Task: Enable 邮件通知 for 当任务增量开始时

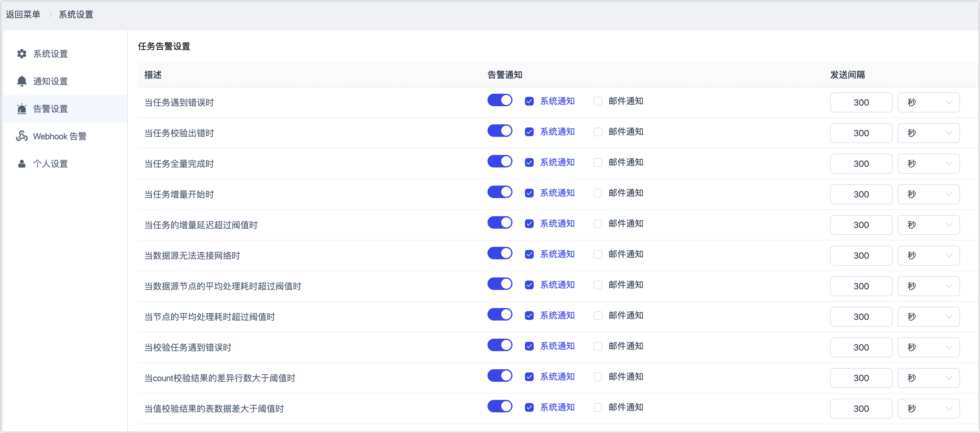Action: pos(598,193)
